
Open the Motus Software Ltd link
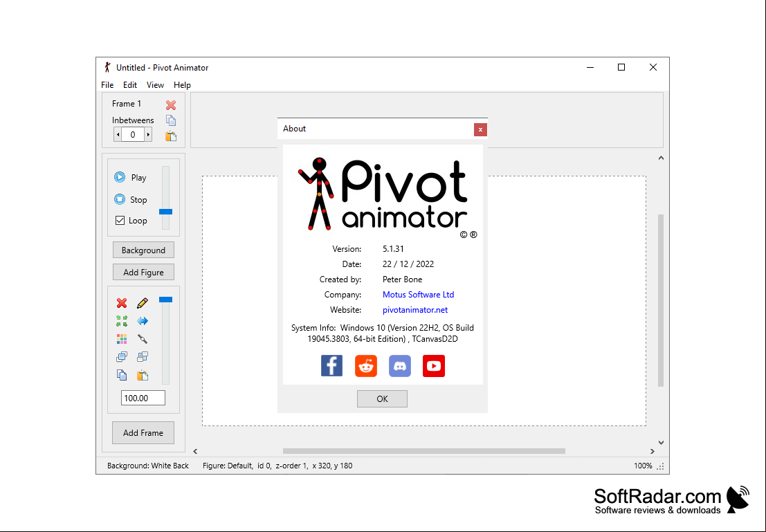[x=418, y=295]
